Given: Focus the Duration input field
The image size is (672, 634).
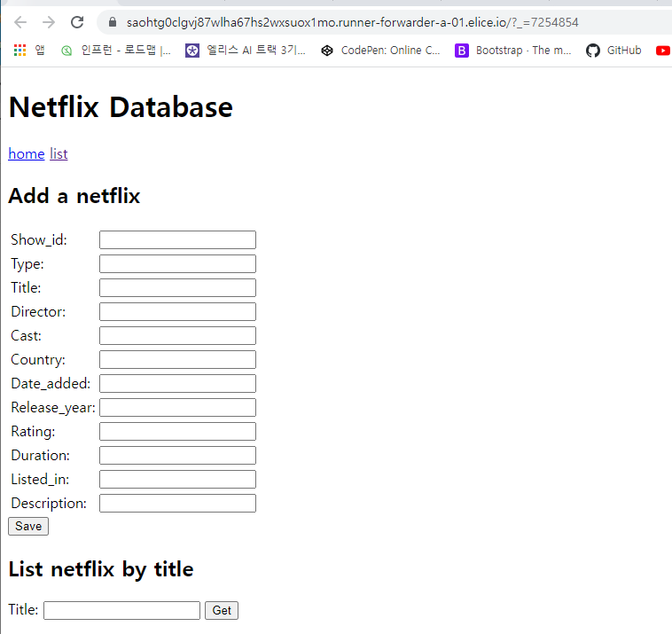Looking at the screenshot, I should coord(178,455).
